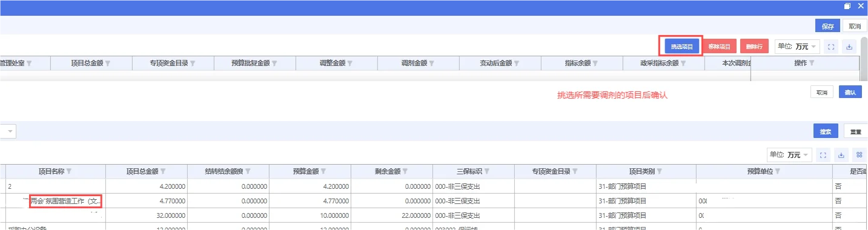This screenshot has height=230, width=868.
Task: Open filter on 预算批复金额 column header
Action: [274, 63]
